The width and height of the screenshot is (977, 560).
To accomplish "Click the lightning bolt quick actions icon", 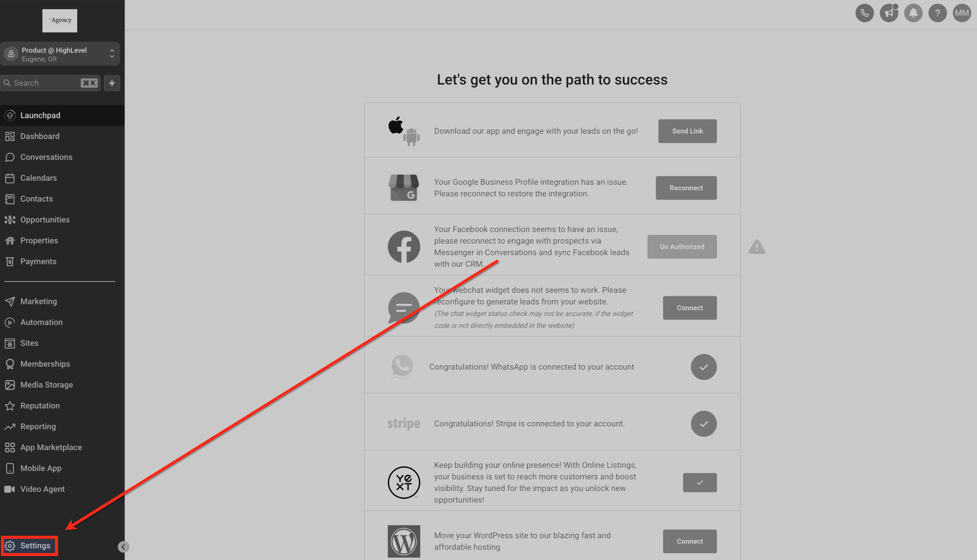I will coord(112,83).
